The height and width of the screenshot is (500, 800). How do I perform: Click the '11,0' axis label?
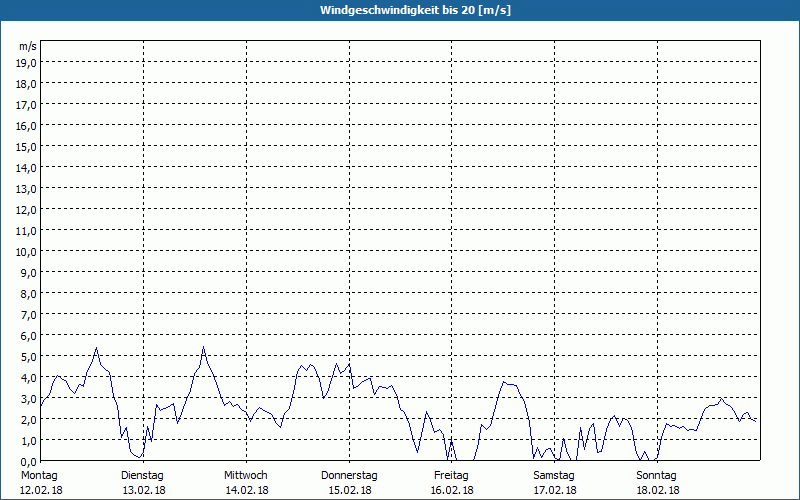27,231
